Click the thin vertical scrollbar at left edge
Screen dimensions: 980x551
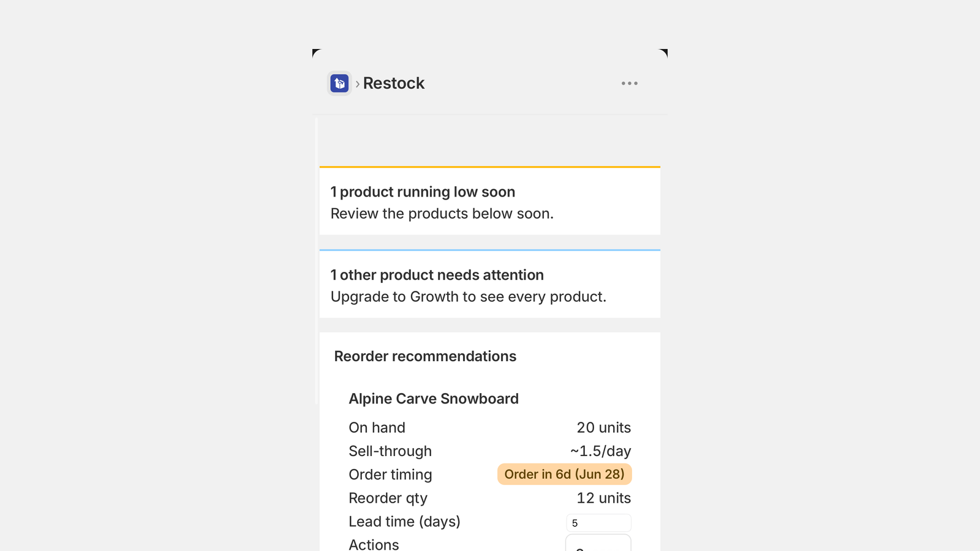(317, 260)
